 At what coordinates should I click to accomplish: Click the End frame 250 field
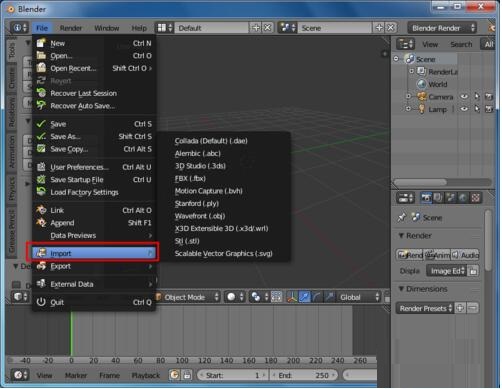(x=304, y=376)
